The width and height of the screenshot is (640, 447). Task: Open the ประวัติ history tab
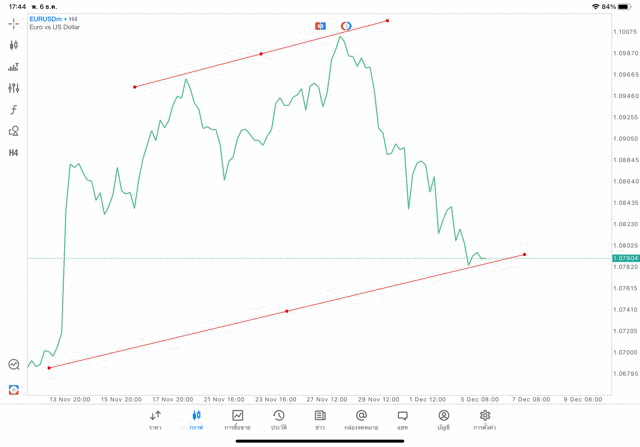pyautogui.click(x=278, y=419)
